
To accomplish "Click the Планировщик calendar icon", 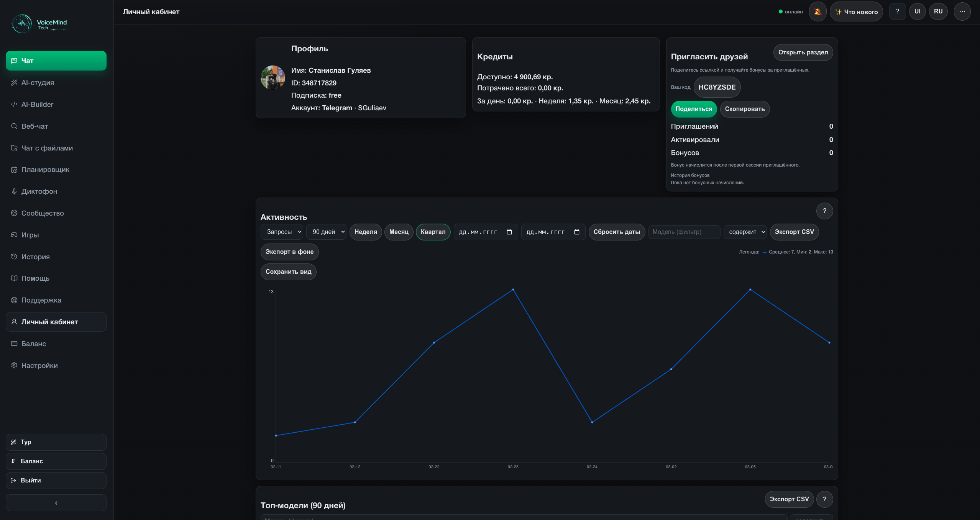I will click(x=14, y=170).
